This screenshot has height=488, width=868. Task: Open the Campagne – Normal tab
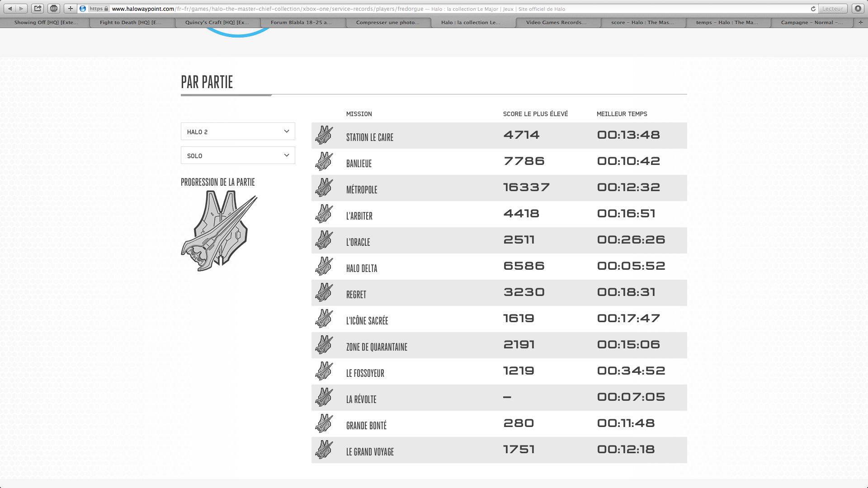(811, 23)
